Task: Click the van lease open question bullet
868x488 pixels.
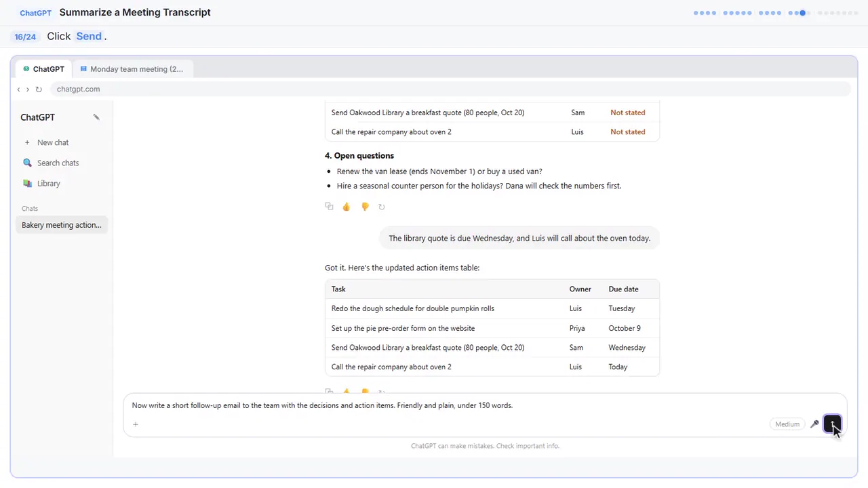Action: (439, 171)
